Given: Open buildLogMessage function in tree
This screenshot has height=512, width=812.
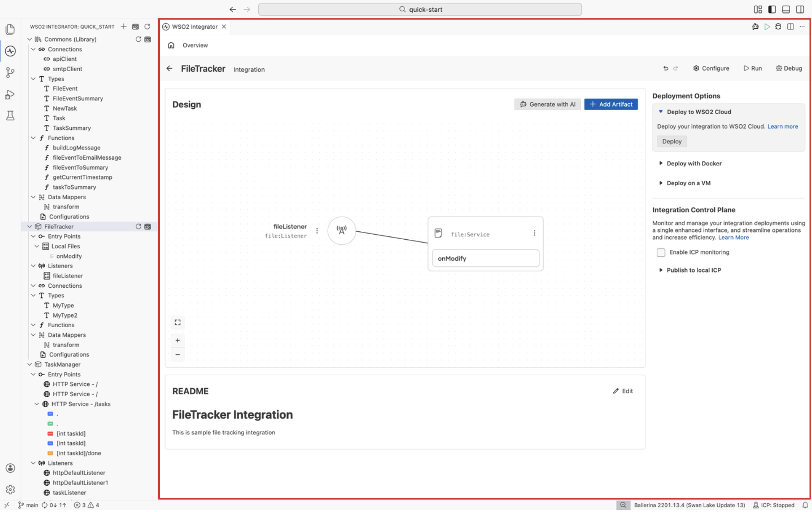Looking at the screenshot, I should 76,148.
